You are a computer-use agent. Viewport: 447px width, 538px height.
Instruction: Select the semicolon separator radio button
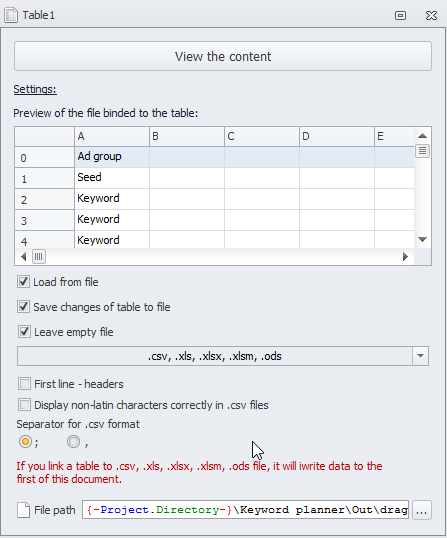pos(25,442)
